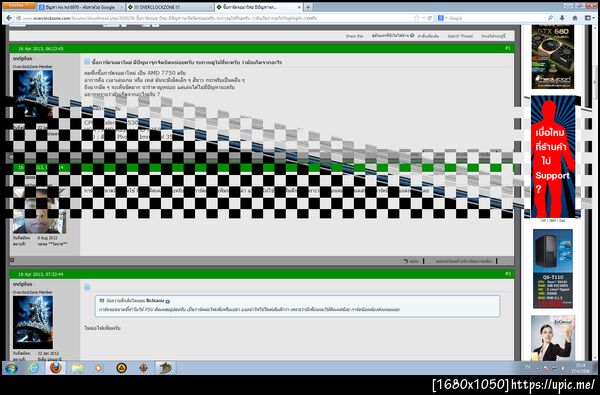
Task: Open the downloads arrow icon
Action: [562, 18]
